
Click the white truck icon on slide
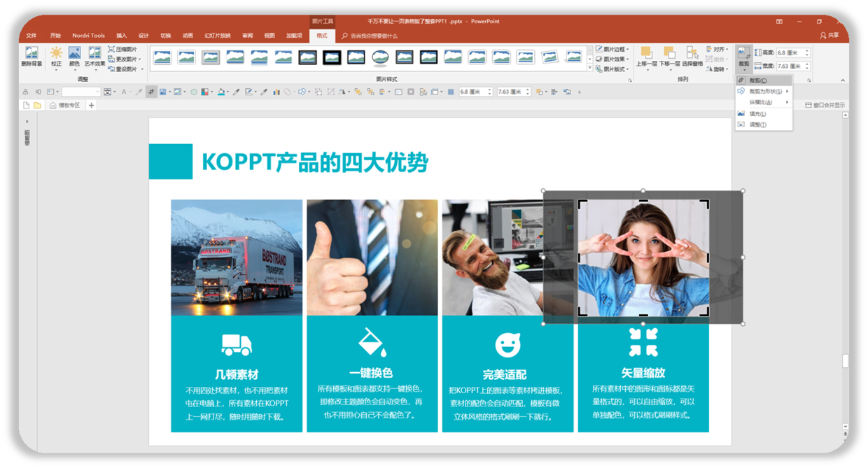pos(237,344)
